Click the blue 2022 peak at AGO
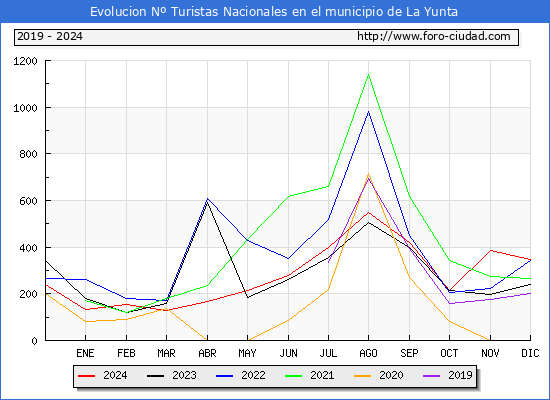 [x=368, y=112]
